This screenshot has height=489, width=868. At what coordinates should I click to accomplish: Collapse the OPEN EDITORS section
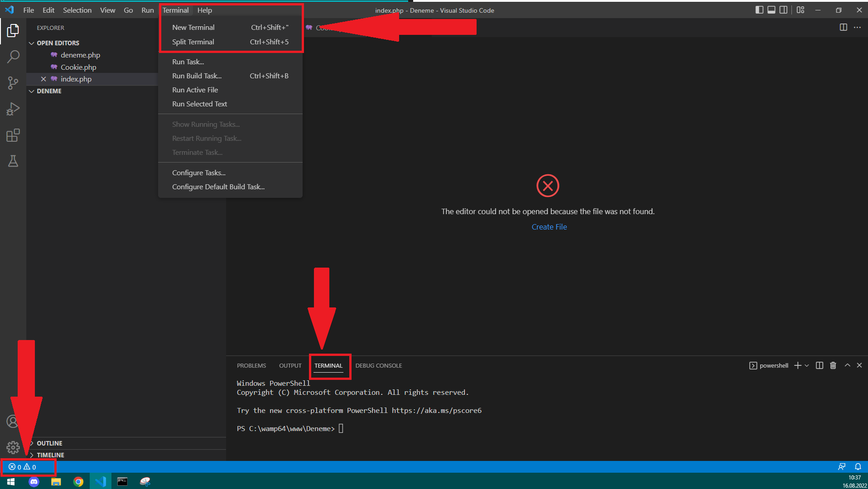coord(31,43)
